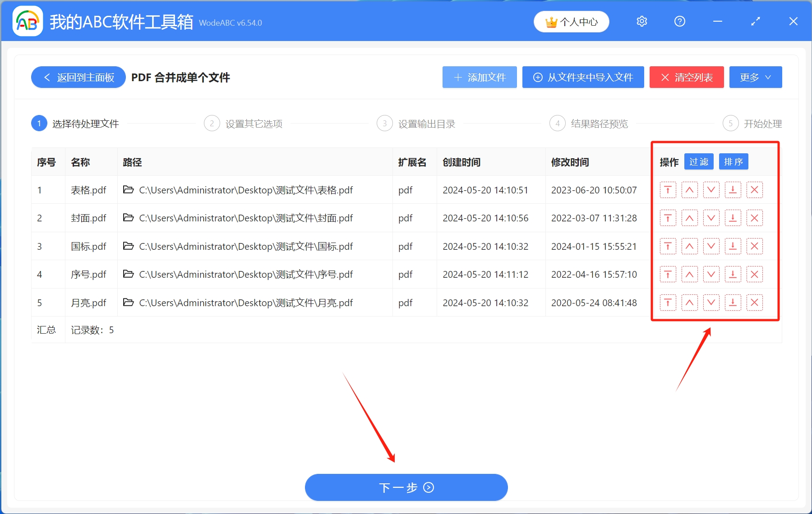This screenshot has height=514, width=812.
Task: Move 表格.pdf to the top of the list
Action: click(668, 190)
